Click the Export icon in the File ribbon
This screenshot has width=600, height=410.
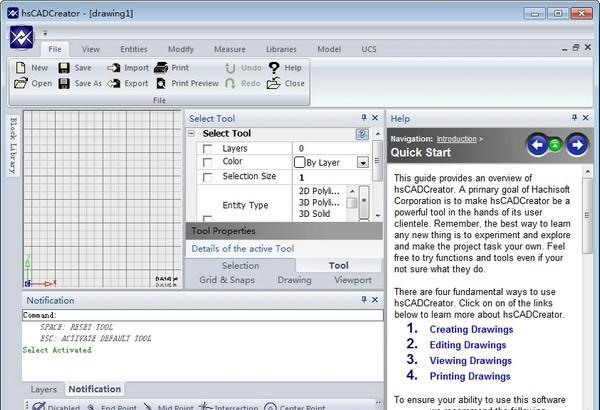coord(114,83)
